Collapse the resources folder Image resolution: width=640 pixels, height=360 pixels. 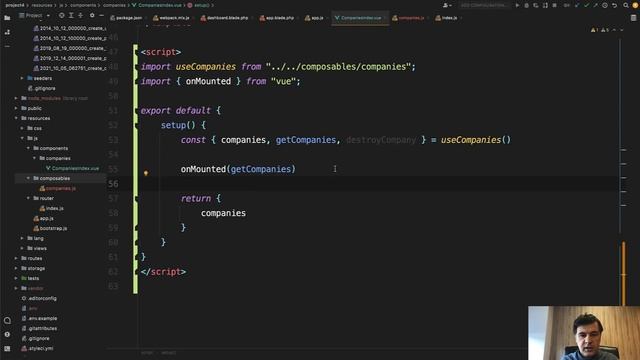[x=16, y=118]
